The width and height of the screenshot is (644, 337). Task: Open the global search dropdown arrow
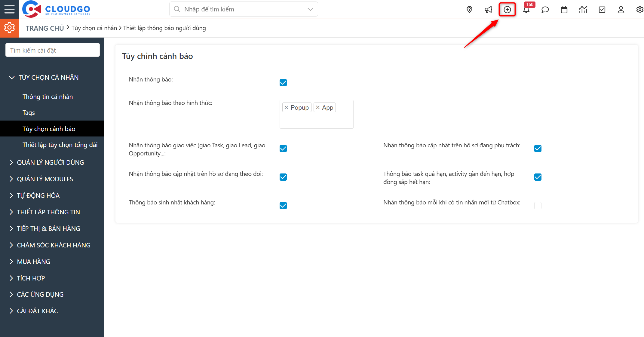[311, 9]
